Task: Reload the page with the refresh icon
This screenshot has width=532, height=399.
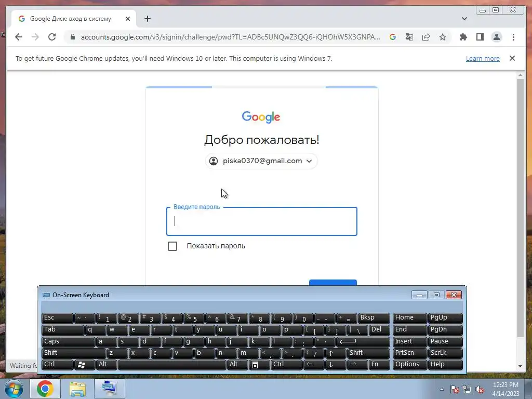Action: [52, 37]
